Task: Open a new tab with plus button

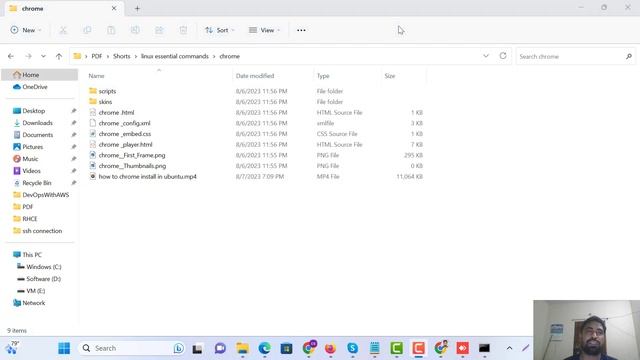Action: pos(137,9)
